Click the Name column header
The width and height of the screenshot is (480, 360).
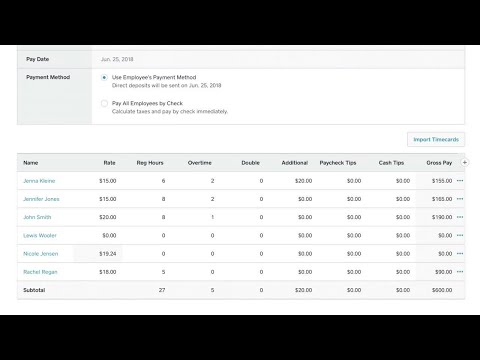[31, 163]
